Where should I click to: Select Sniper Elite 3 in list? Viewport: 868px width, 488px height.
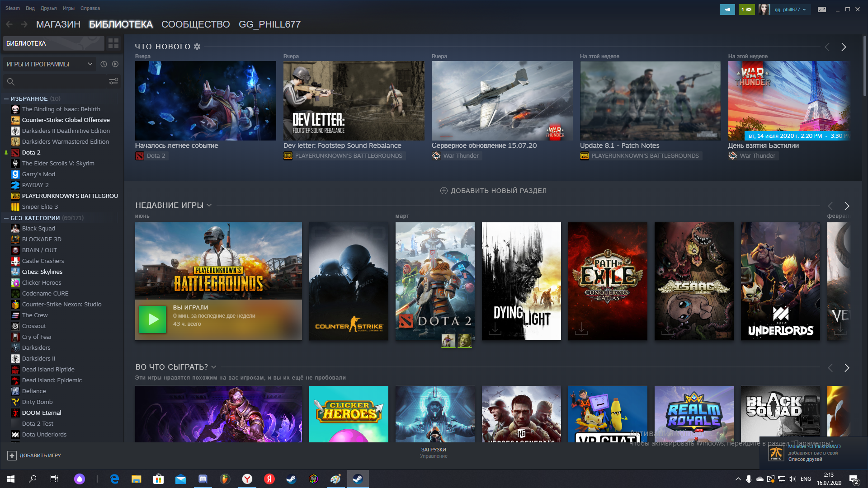40,207
